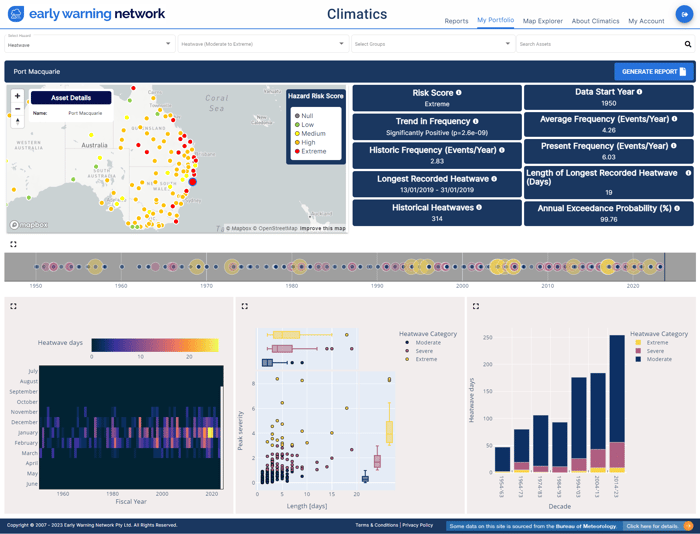Open the Select Hazard dropdown
The image size is (700, 534).
pos(89,44)
